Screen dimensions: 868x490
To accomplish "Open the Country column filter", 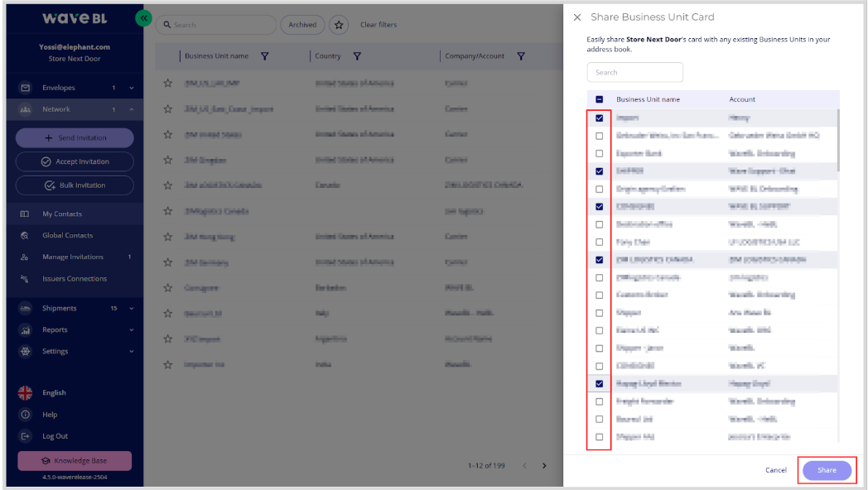I will point(357,55).
